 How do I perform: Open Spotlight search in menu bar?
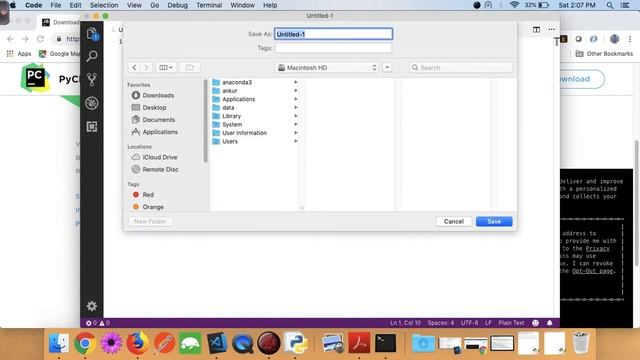tap(609, 5)
